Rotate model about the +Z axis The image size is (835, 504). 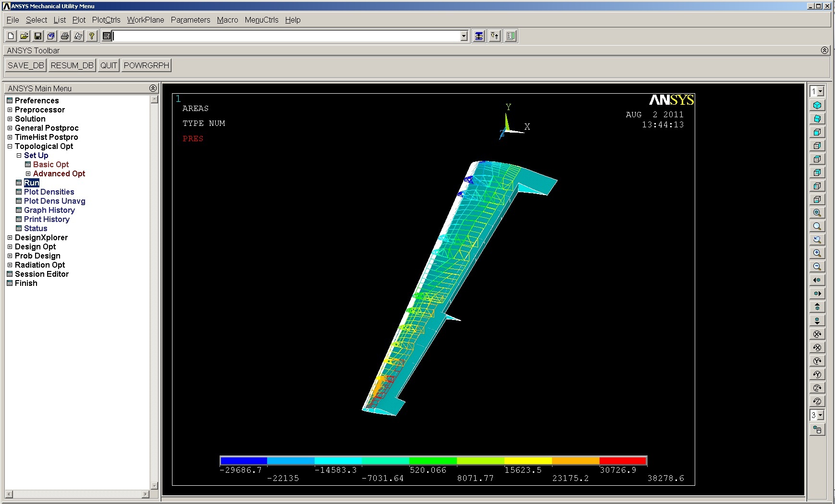817,388
